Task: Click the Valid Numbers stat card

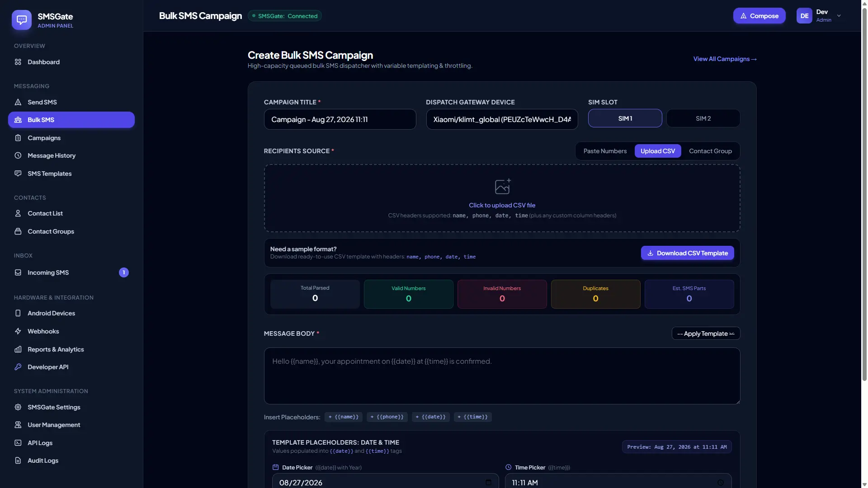Action: tap(408, 294)
